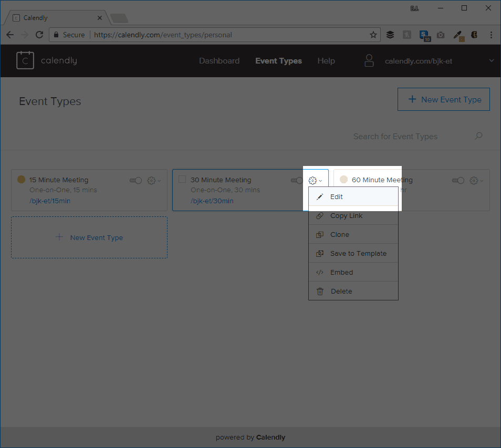The image size is (501, 448).
Task: Click the orange E extension icon
Action: pyautogui.click(x=474, y=35)
